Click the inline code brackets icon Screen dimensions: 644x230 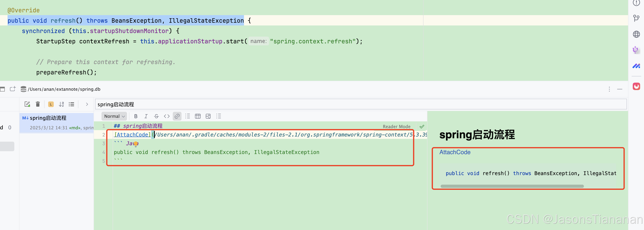click(x=167, y=116)
